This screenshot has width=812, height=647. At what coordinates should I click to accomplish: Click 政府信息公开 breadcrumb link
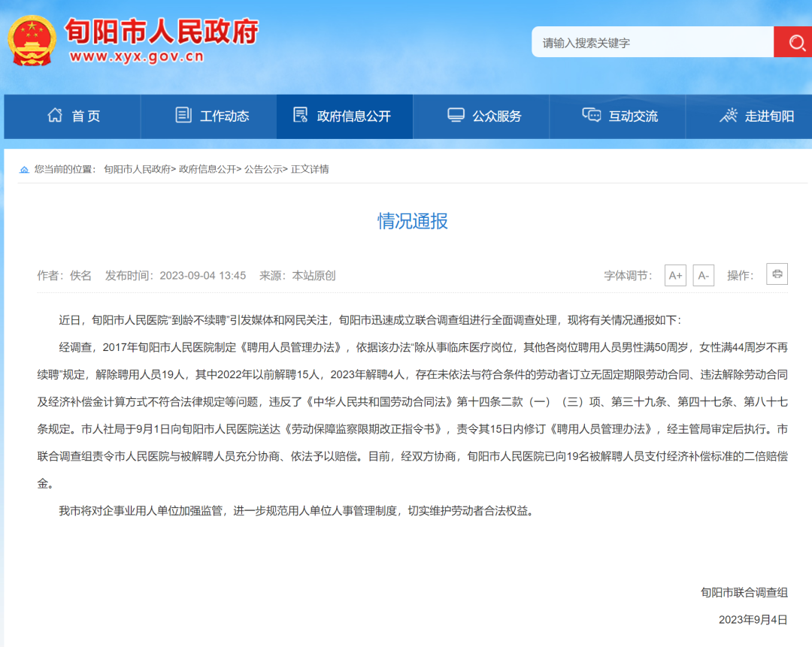(x=207, y=170)
